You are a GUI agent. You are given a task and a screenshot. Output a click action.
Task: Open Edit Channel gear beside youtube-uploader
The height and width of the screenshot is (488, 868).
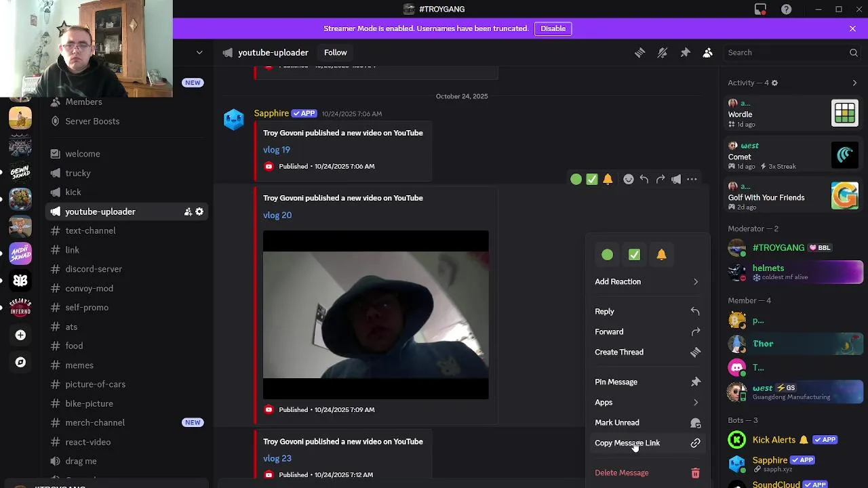[199, 212]
